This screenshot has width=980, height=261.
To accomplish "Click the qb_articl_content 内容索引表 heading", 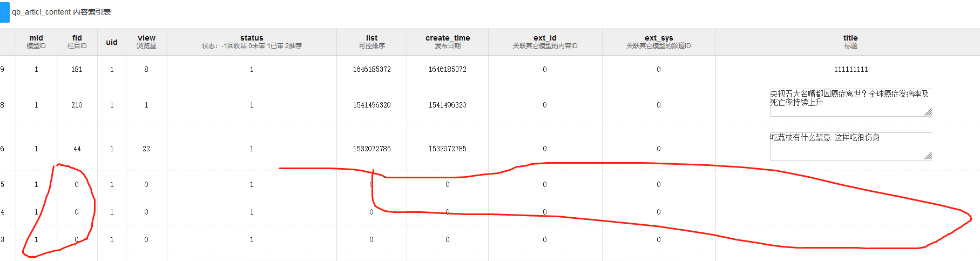I will 61,12.
